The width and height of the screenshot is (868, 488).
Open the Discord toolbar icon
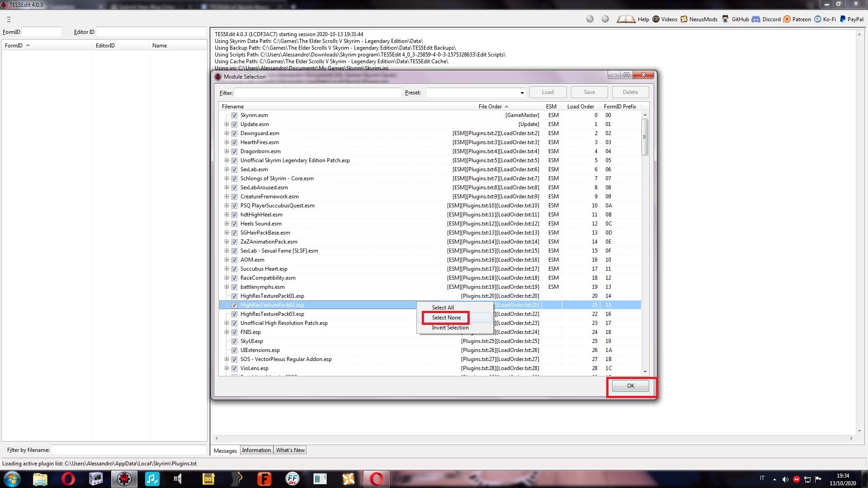pyautogui.click(x=756, y=19)
